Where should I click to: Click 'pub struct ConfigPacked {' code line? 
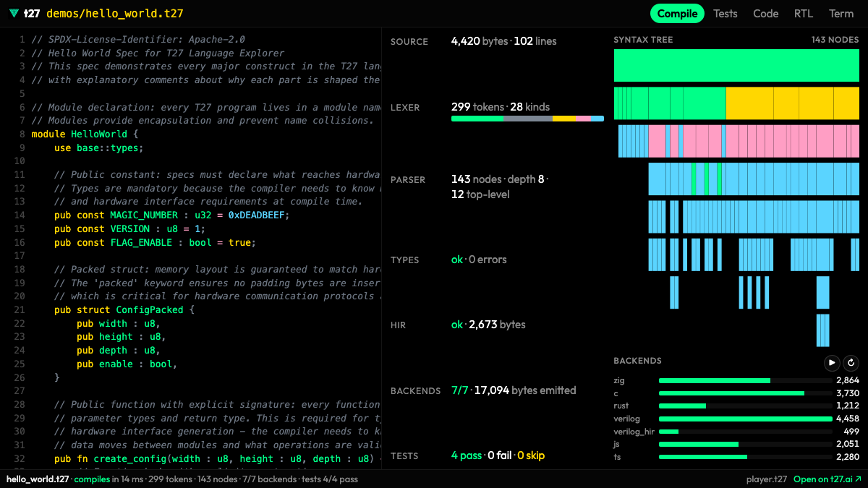coord(124,310)
